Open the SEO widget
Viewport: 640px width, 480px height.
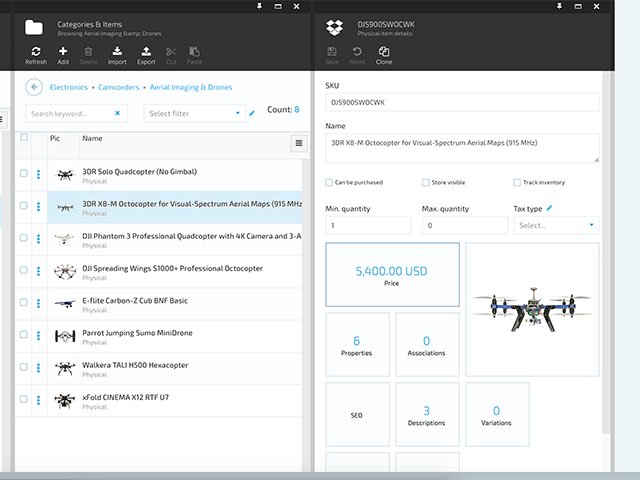357,414
